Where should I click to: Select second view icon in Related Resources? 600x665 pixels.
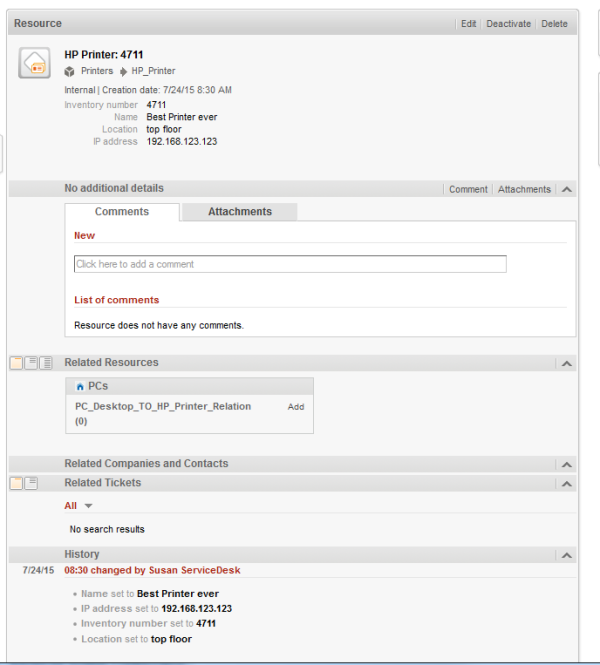coord(31,363)
